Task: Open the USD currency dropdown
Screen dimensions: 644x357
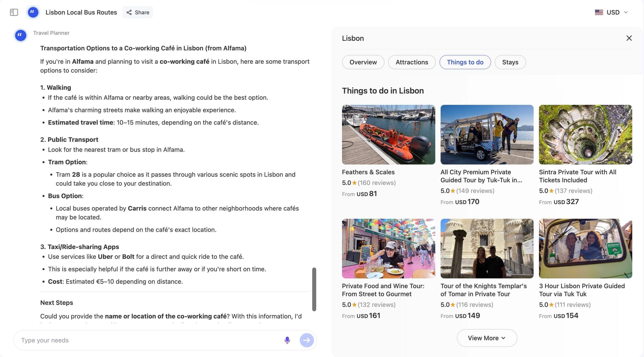Action: [x=626, y=12]
